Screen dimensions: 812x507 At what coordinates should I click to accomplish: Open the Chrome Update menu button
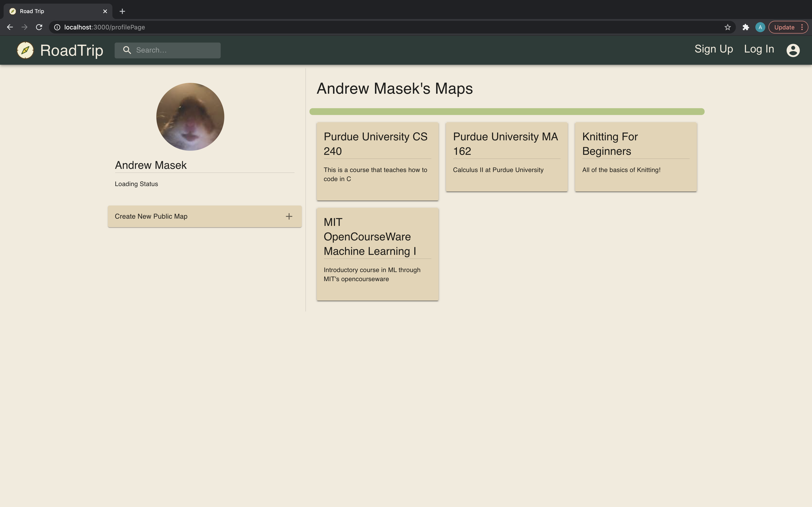pyautogui.click(x=788, y=27)
